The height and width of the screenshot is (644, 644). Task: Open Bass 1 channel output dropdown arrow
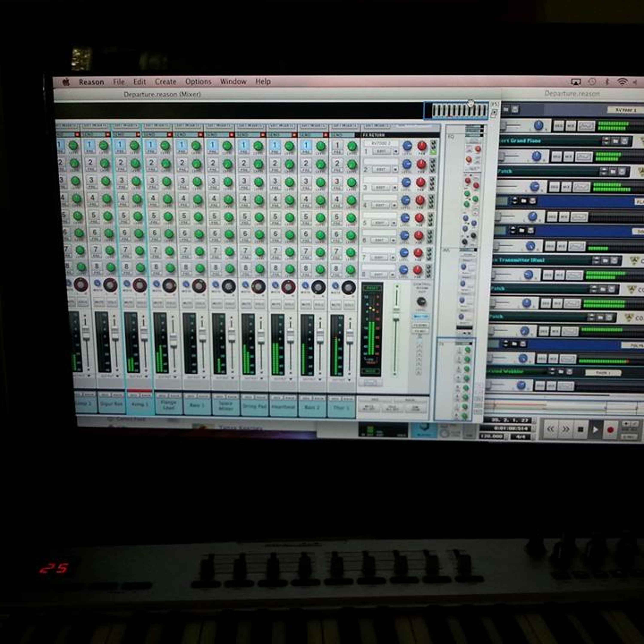(x=204, y=377)
